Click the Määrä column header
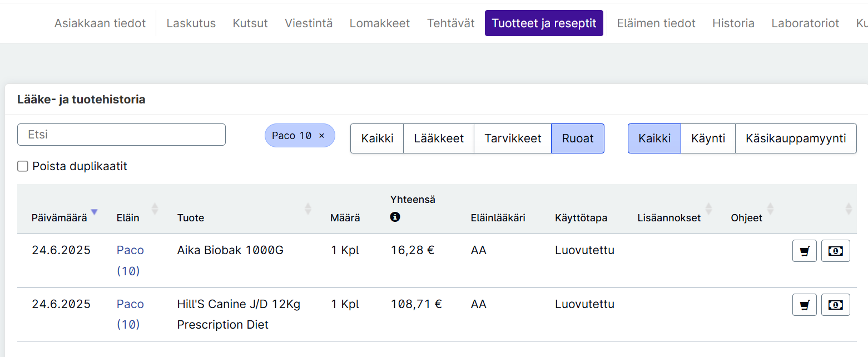The height and width of the screenshot is (357, 868). point(345,218)
